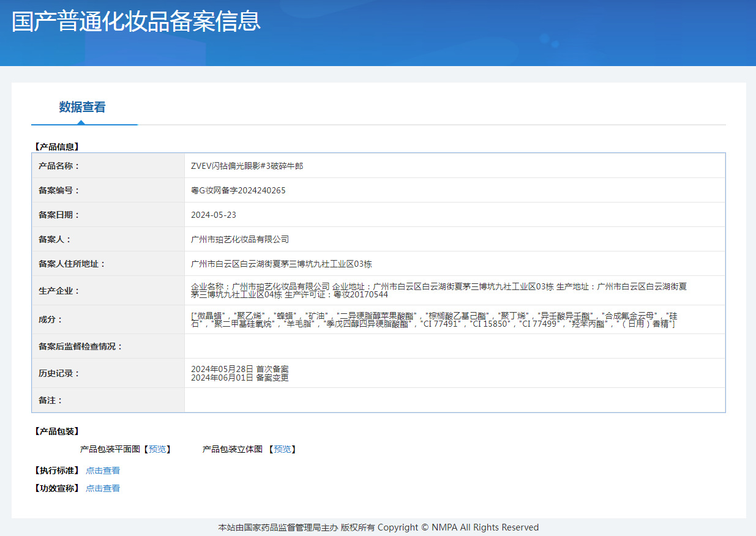Click the 生产企业 details text

(x=438, y=290)
